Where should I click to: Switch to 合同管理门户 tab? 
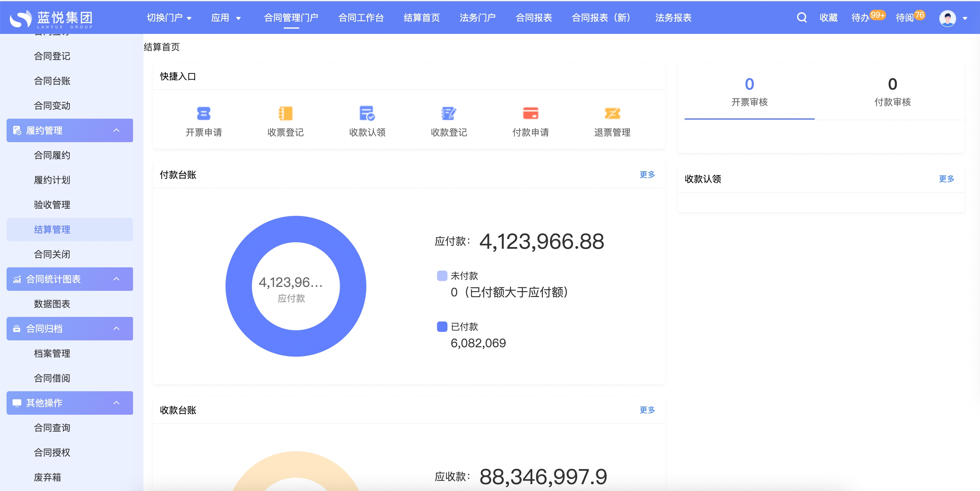pos(291,18)
